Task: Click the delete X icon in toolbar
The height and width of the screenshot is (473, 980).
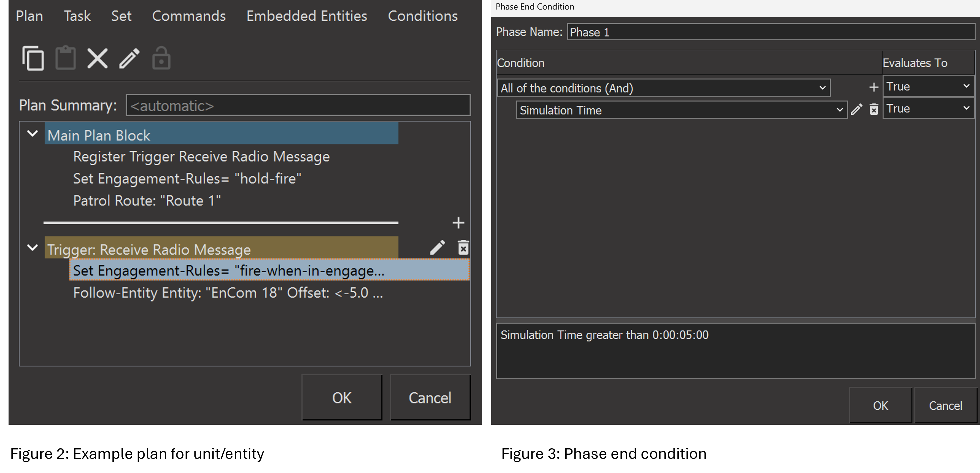Action: 97,58
